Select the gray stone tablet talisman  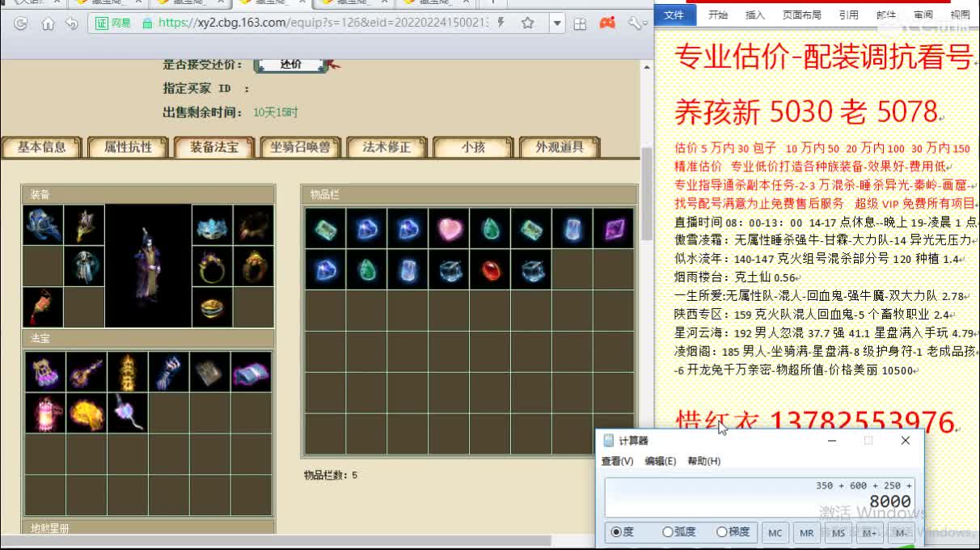(209, 372)
